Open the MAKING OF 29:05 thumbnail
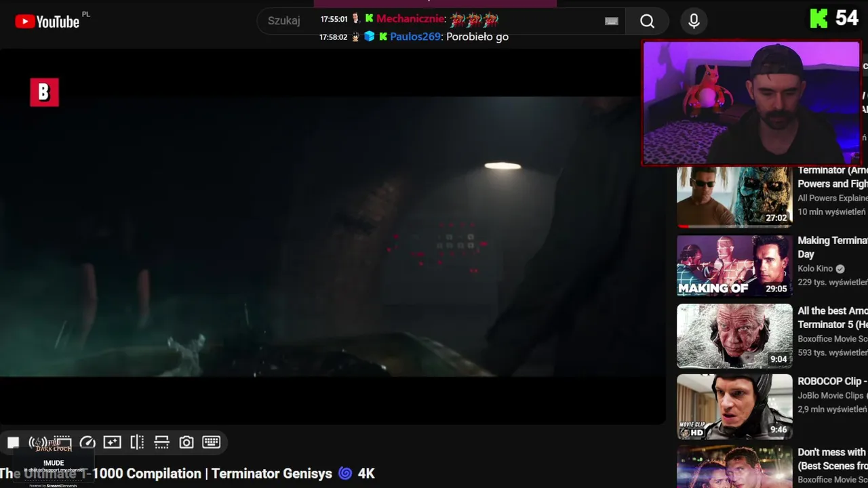 734,266
